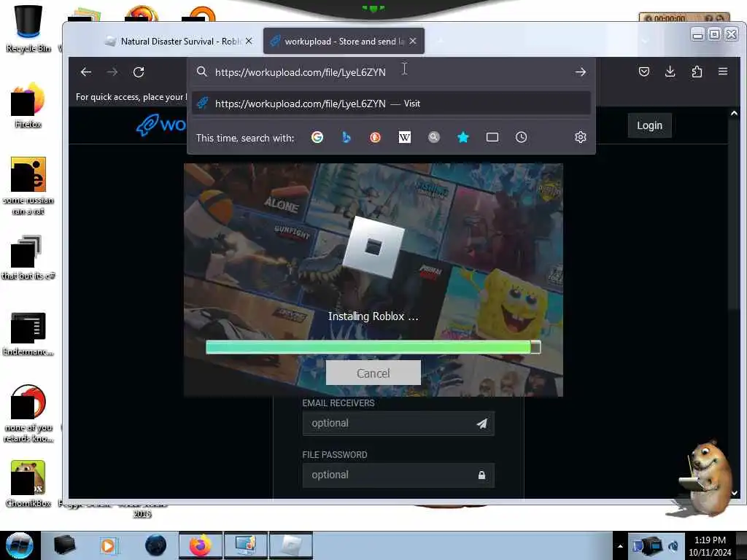Search this time with DuckDuckGo
This screenshot has height=560, width=747.
376,137
